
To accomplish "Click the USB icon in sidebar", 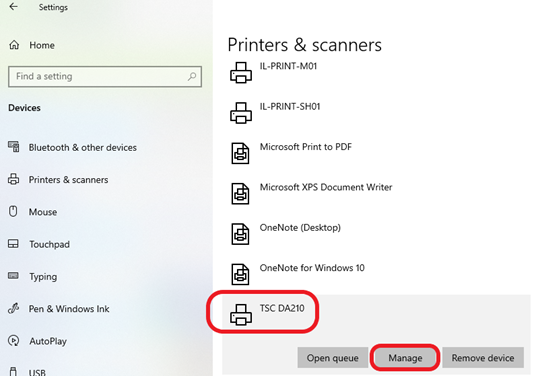I will point(13,371).
